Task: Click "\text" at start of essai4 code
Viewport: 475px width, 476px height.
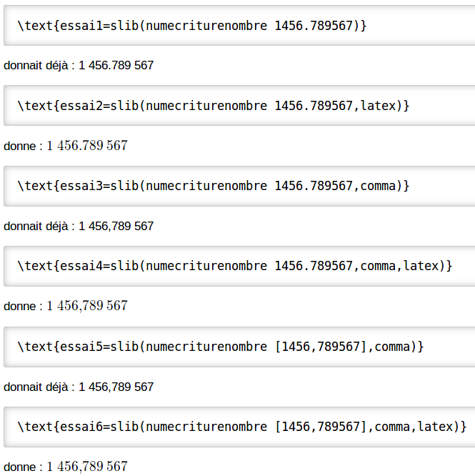Action: (x=36, y=266)
